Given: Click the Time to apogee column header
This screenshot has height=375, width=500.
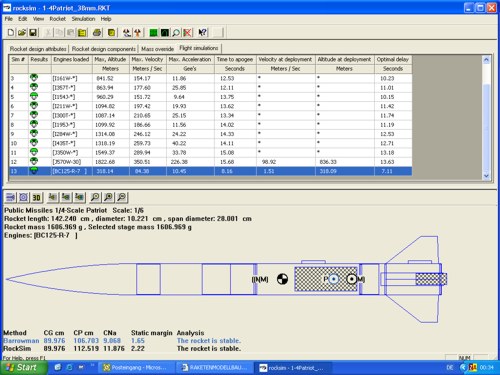Looking at the screenshot, I should pos(235,59).
